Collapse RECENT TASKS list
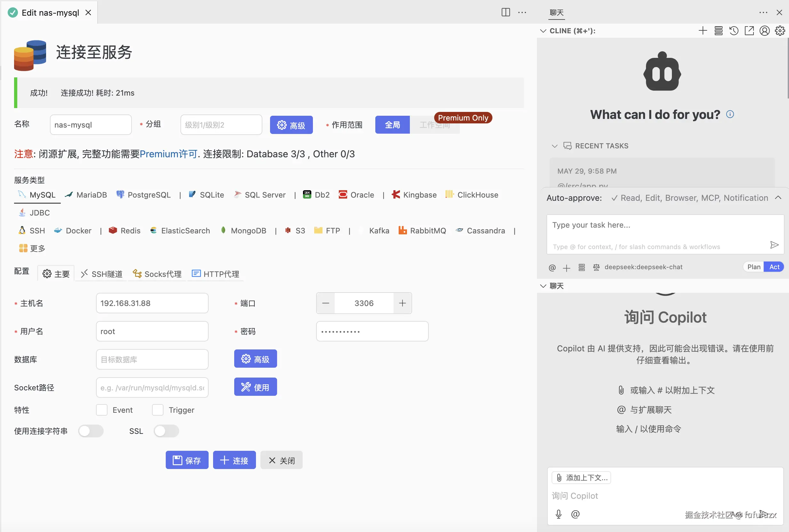This screenshot has width=789, height=532. click(554, 146)
